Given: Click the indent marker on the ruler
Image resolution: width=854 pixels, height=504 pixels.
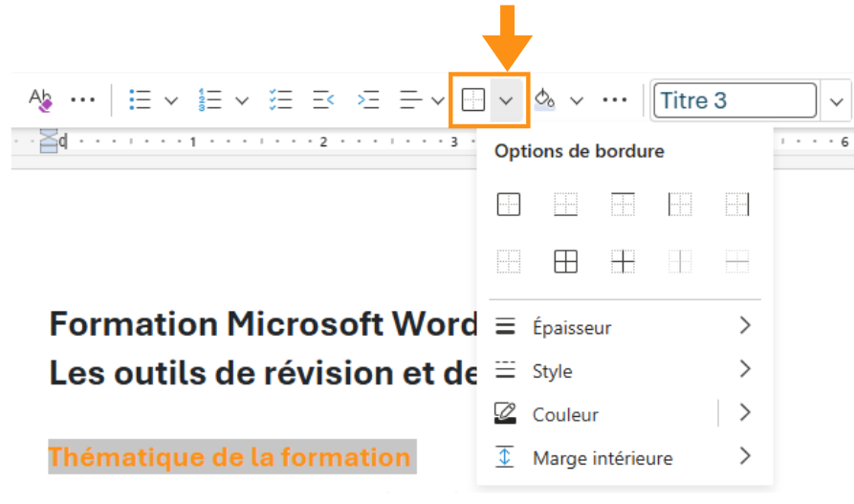Looking at the screenshot, I should [49, 142].
